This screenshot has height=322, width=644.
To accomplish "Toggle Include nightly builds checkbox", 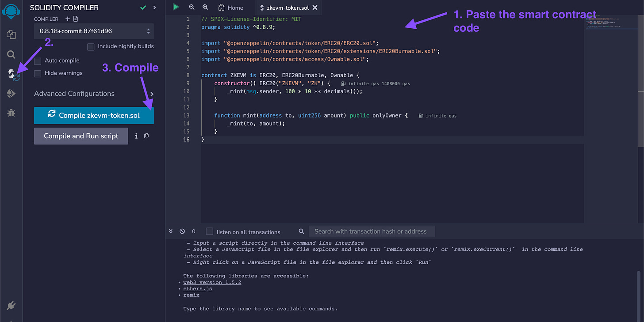I will coord(91,46).
